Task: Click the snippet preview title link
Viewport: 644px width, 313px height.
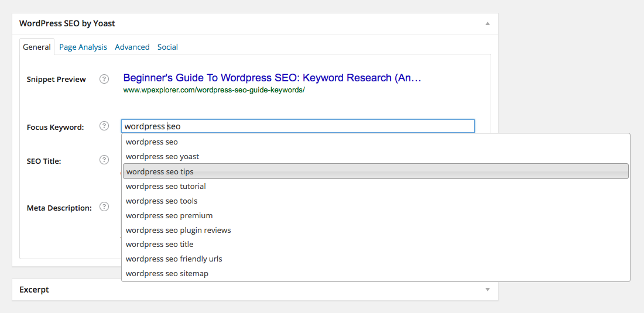Action: tap(272, 78)
